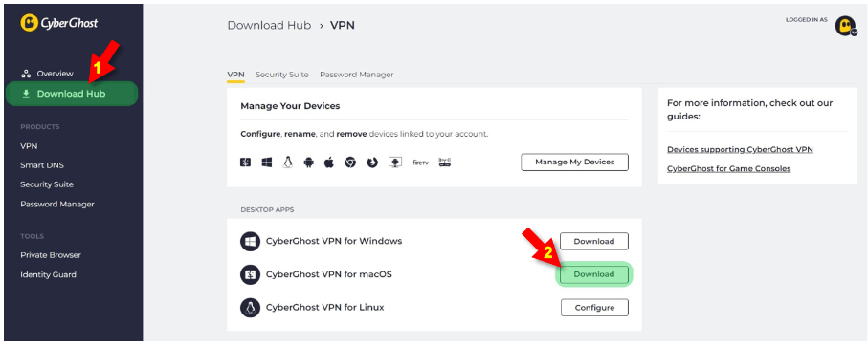Click the Firefox browser device icon

[x=372, y=163]
